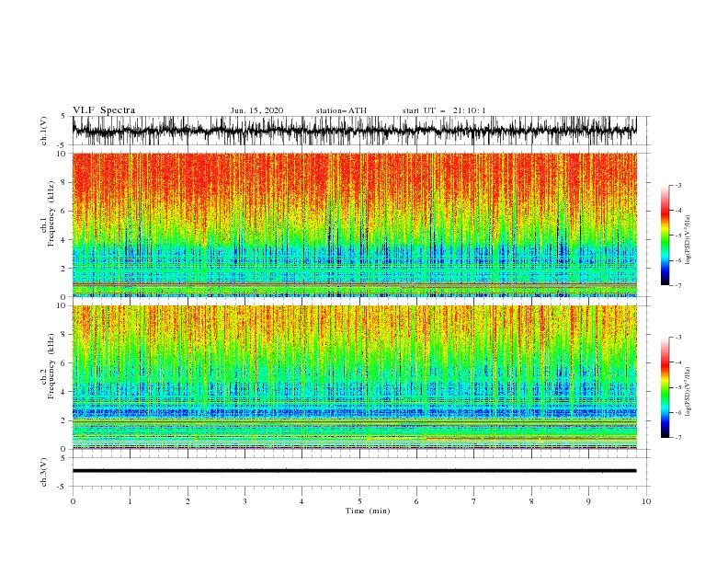Click time axis tick label "8"
The height and width of the screenshot is (563, 728).
(x=531, y=501)
